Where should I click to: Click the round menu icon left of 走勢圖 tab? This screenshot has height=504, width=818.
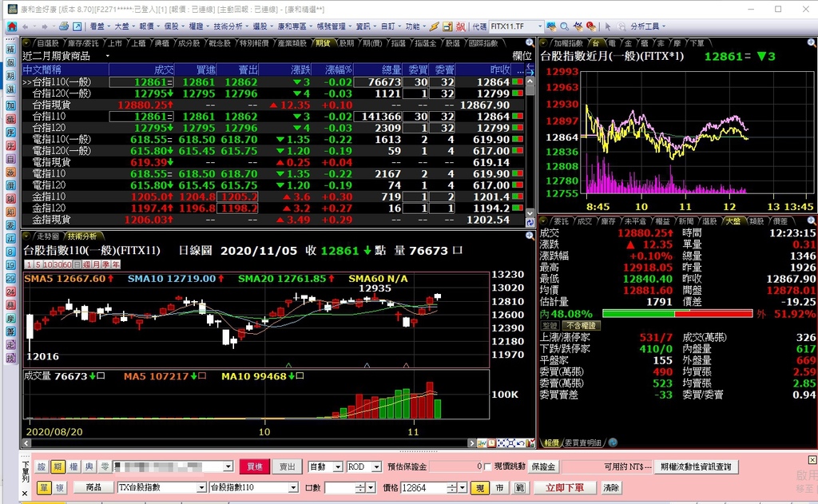[x=27, y=236]
